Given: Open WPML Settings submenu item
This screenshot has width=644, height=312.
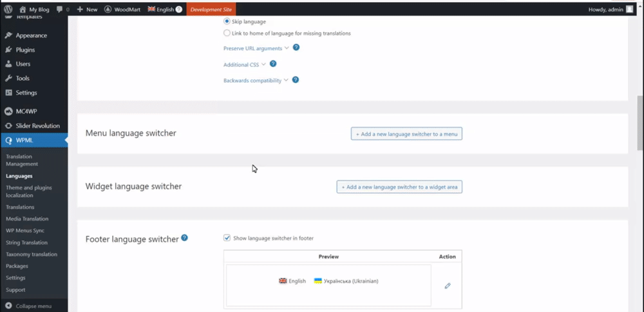Looking at the screenshot, I should click(x=15, y=278).
